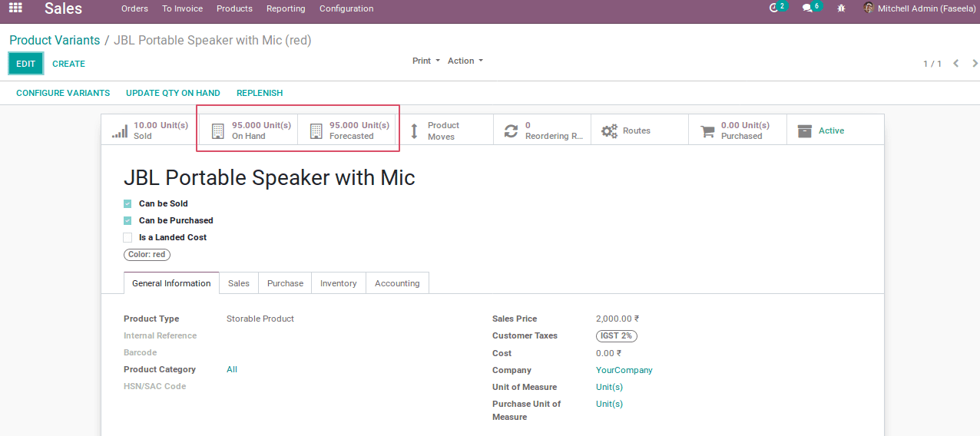Open the apps grid menu icon
The image size is (980, 436).
coord(15,8)
